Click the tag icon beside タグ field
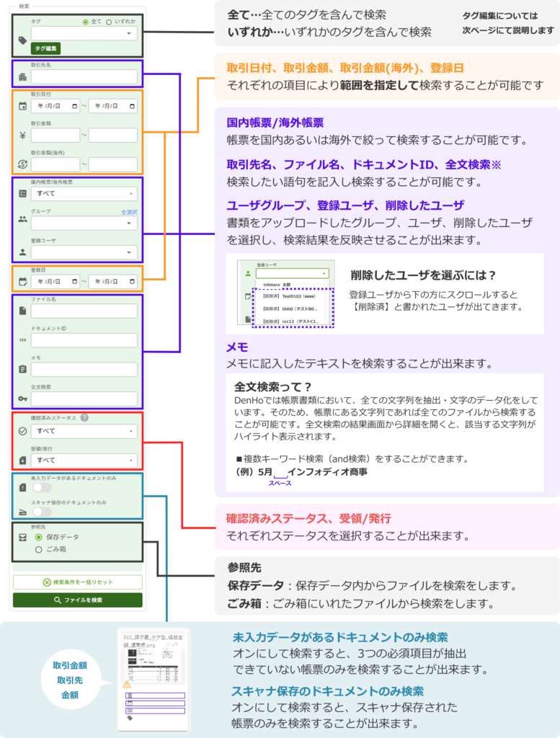Image resolution: width=560 pixels, height=738 pixels. click(x=21, y=41)
